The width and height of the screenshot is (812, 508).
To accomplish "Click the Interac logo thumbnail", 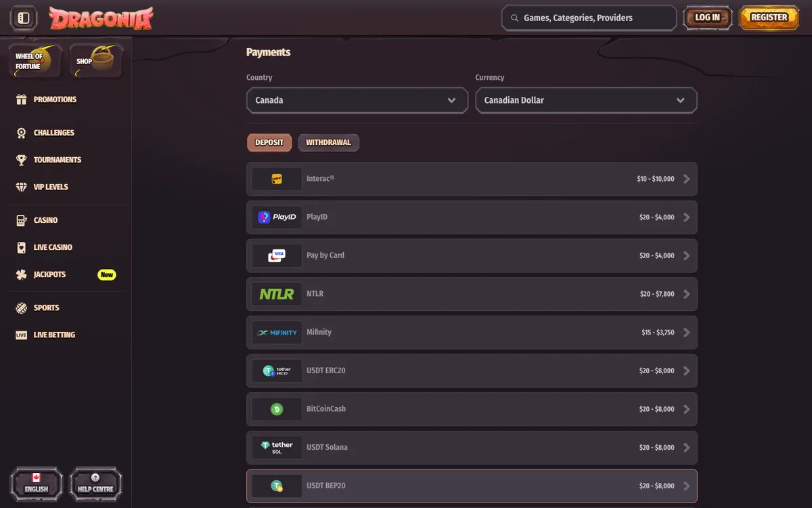I will coord(277,179).
